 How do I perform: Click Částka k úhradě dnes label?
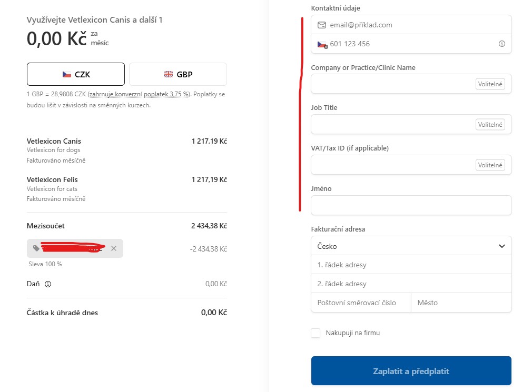[x=63, y=313]
